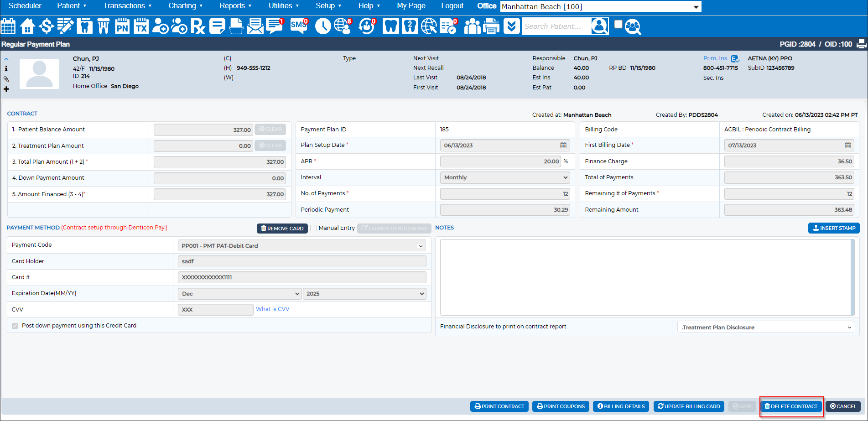Open the Utilities menu
This screenshot has height=421, width=868.
(284, 5)
